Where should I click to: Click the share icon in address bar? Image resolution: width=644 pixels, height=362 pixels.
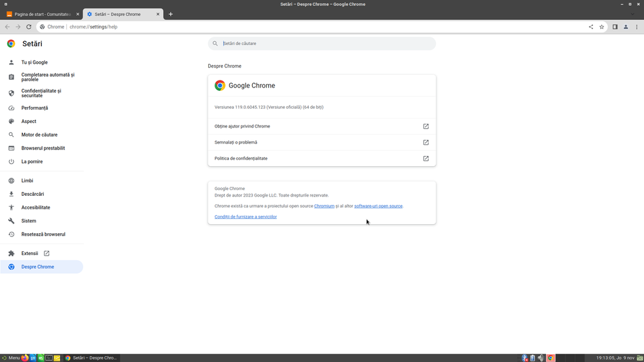tap(590, 27)
